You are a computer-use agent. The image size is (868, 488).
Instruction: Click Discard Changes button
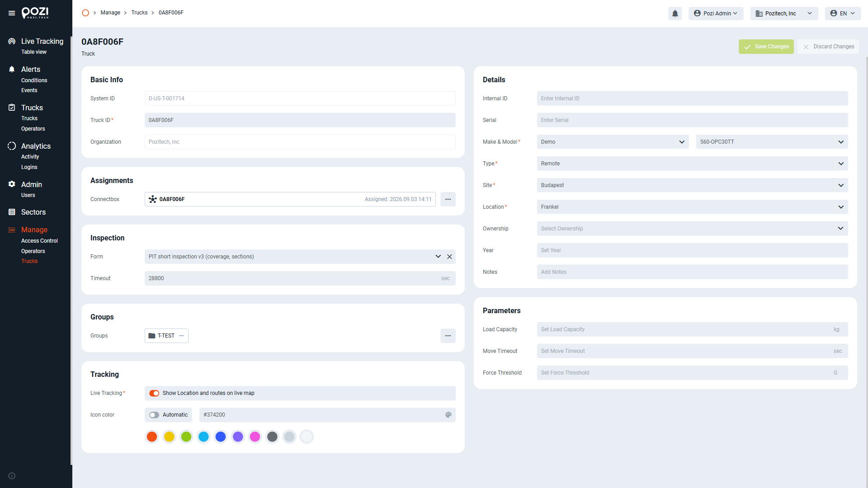click(828, 47)
